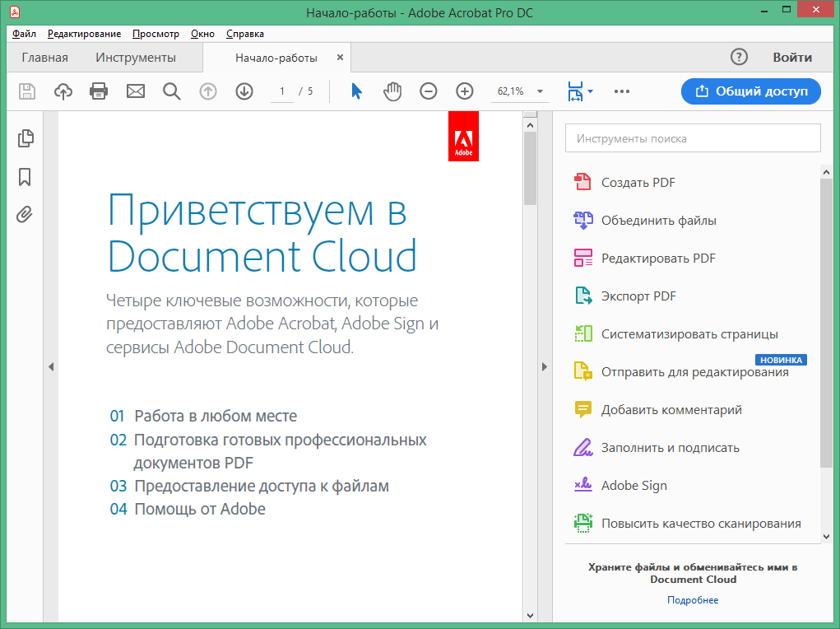Click the НОВИНКА badge
The width and height of the screenshot is (840, 629).
point(781,360)
